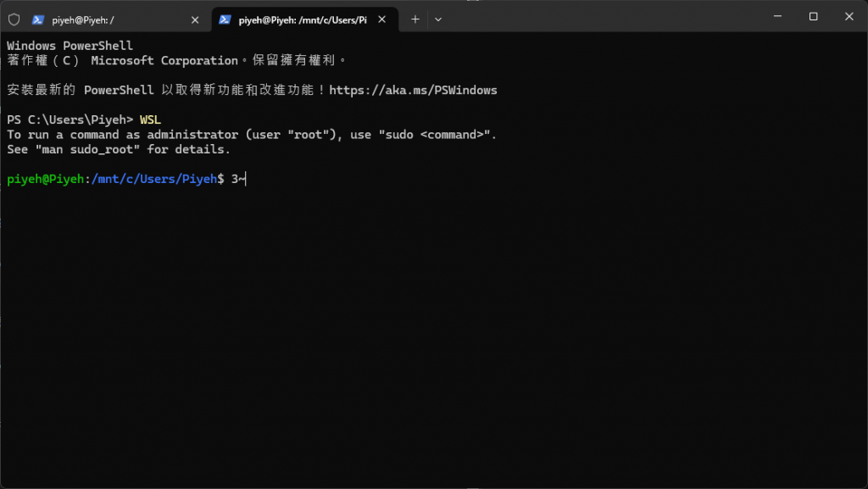Click the typed "3~" input at the prompt
Image resolution: width=868 pixels, height=489 pixels.
(238, 179)
